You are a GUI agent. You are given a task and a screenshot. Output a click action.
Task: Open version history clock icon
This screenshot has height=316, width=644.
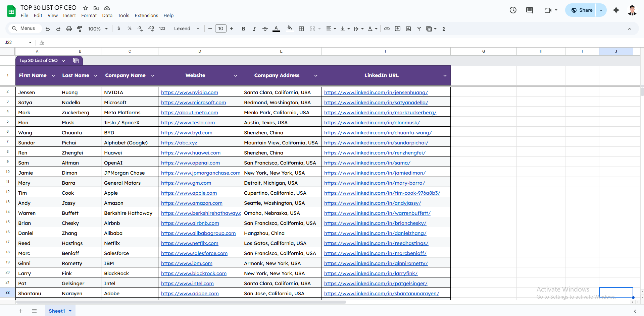coord(513,10)
